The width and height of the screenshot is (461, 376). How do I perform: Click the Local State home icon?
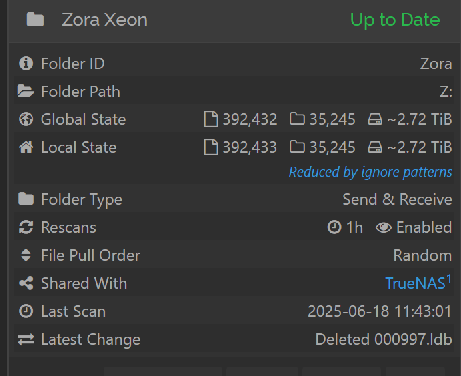click(26, 147)
